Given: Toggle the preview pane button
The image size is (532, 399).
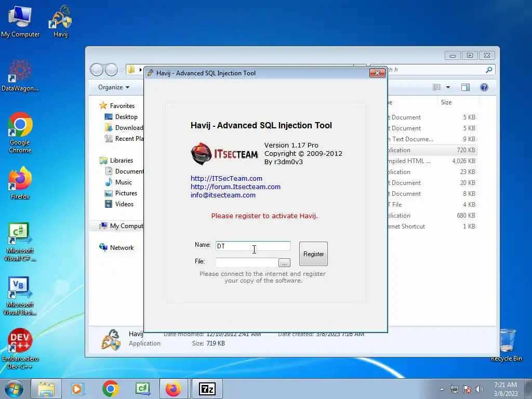Looking at the screenshot, I should 465,87.
